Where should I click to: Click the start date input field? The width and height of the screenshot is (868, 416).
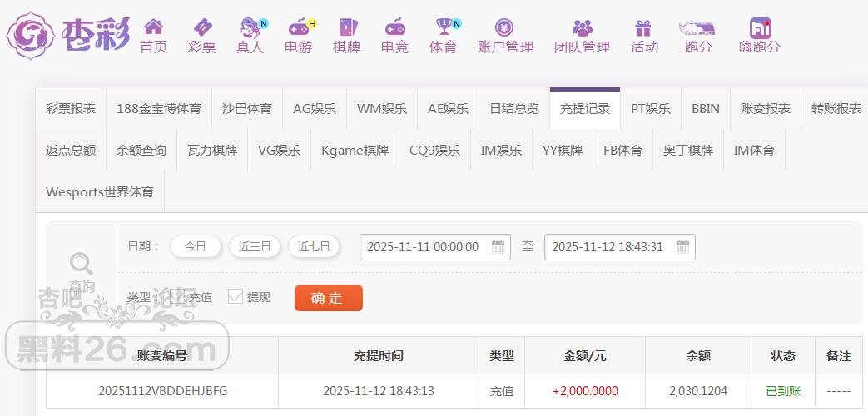coord(424,246)
